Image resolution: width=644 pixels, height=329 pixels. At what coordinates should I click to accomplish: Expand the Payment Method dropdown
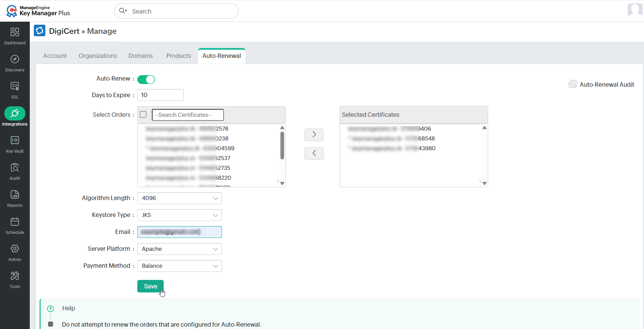point(180,266)
